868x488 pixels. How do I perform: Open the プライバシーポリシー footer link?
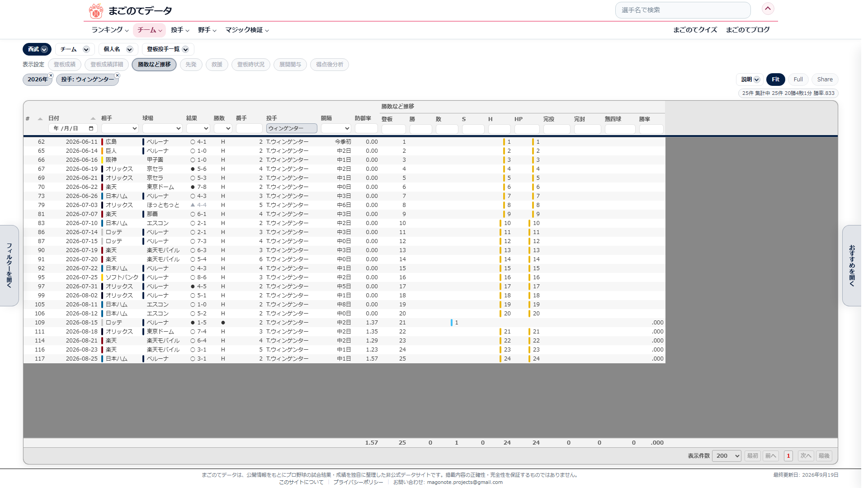358,482
